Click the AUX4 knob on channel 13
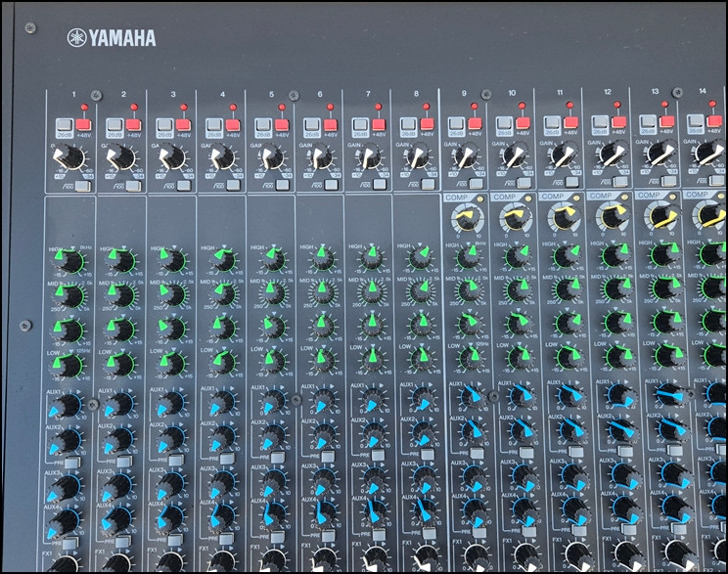This screenshot has height=574, width=728. pos(674,508)
